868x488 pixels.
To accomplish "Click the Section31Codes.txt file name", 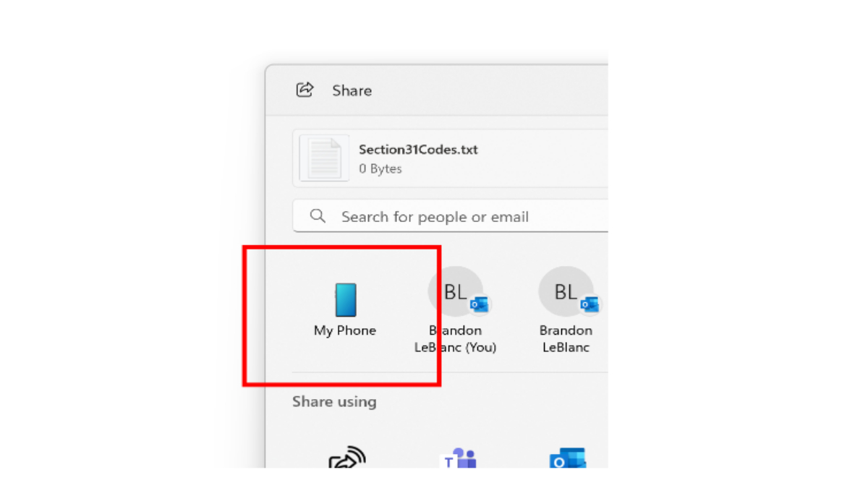I will 418,150.
